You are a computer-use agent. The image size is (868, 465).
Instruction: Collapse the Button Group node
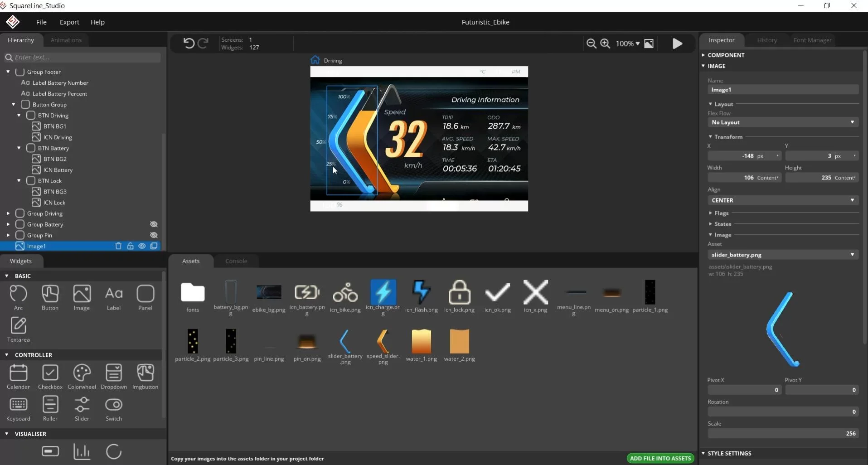click(13, 104)
